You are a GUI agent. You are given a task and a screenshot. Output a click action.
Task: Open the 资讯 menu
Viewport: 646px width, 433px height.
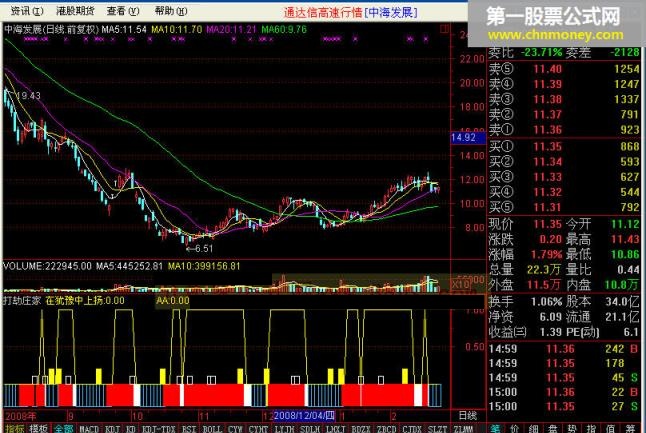(x=27, y=11)
